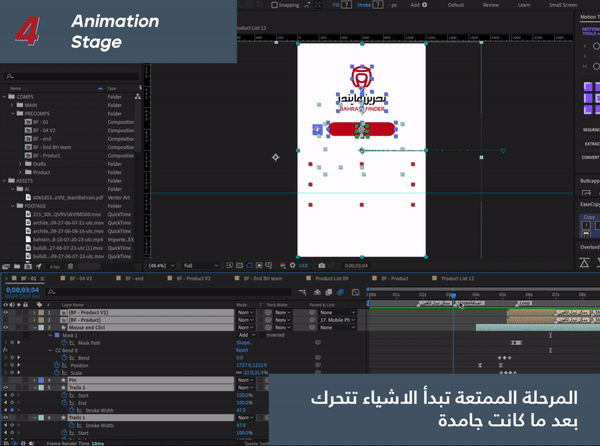Expand the Drafts folder
The image size is (600, 446).
click(20, 164)
